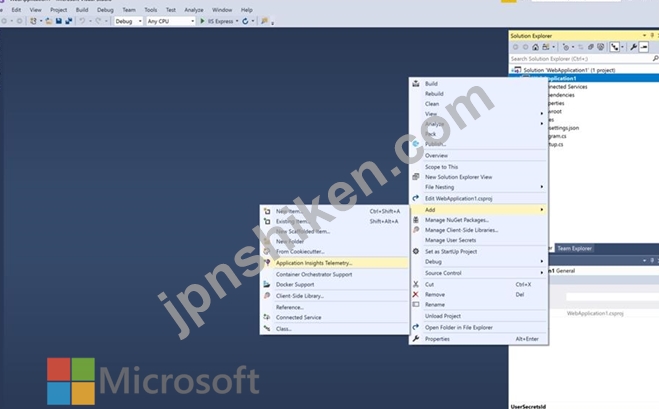Choose Clean from the context menu
The image size is (659, 409).
point(478,104)
